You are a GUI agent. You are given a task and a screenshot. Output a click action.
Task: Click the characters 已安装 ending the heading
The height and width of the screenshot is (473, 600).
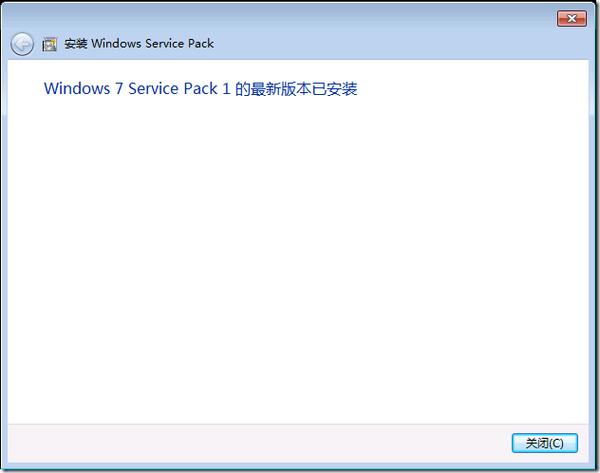pos(337,89)
